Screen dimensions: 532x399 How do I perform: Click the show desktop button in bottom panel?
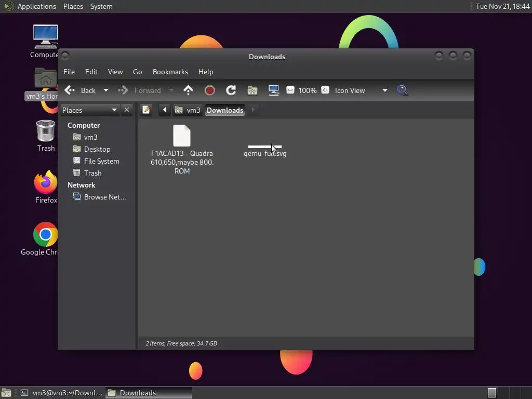point(6,393)
